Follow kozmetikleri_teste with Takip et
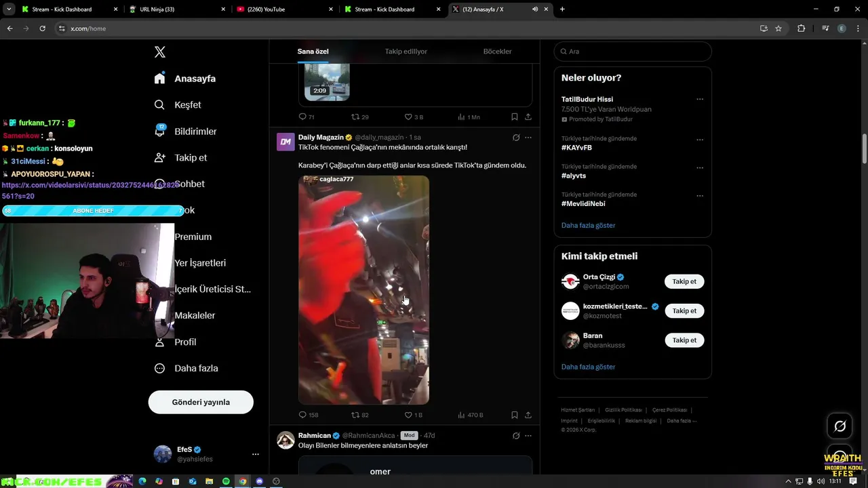The height and width of the screenshot is (488, 868). 684,311
